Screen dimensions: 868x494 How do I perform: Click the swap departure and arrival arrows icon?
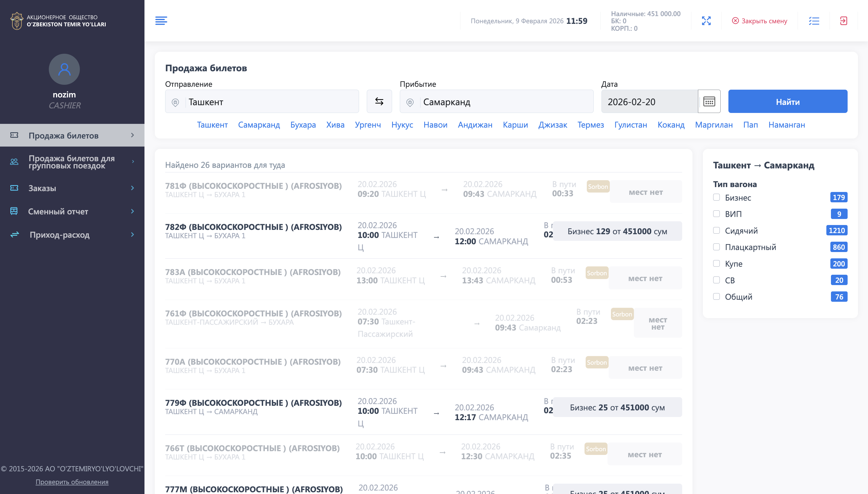[379, 101]
